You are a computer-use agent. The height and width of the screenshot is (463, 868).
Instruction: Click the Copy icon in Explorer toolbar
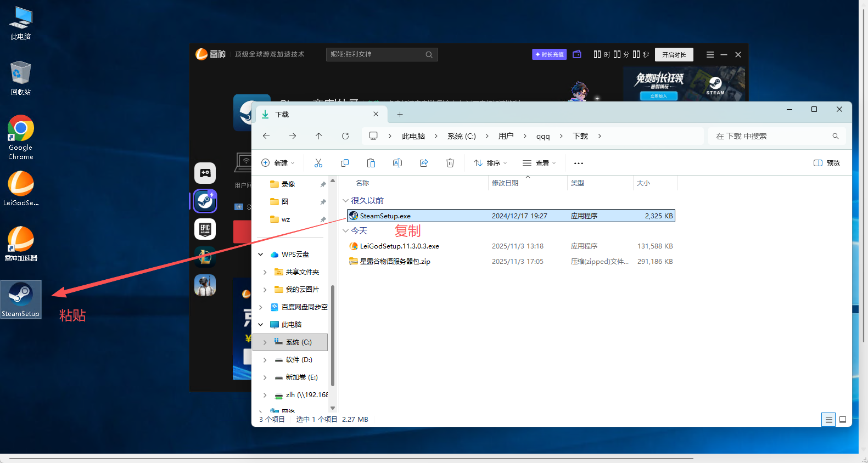tap(345, 163)
